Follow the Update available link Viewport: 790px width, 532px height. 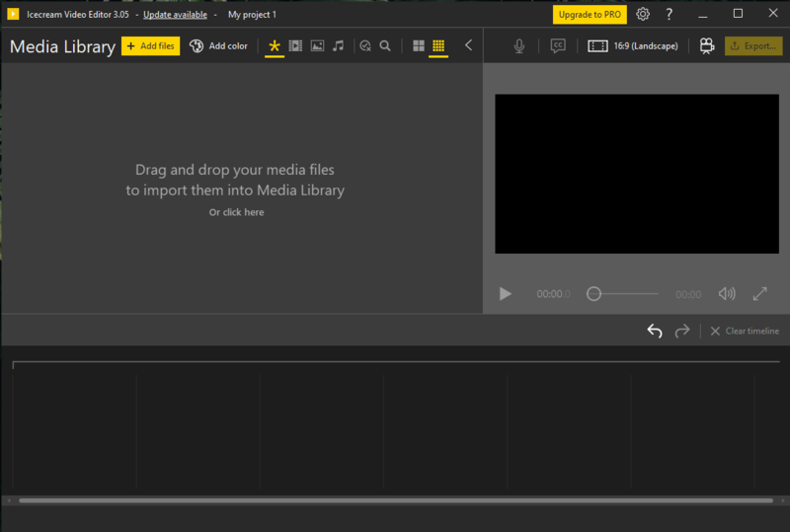point(175,15)
